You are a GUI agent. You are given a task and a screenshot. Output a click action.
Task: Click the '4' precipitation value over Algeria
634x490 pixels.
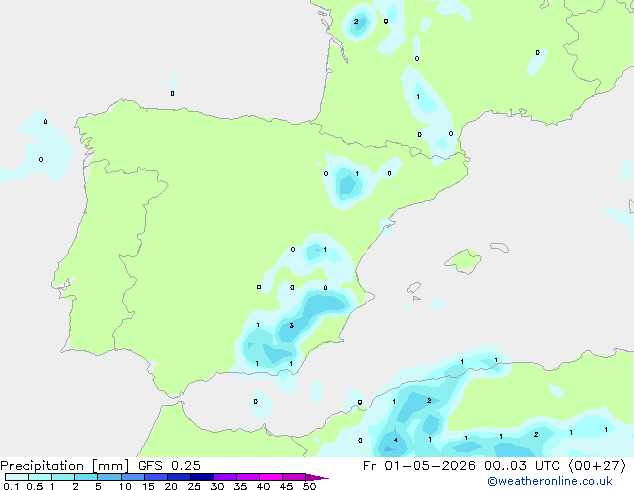point(395,440)
